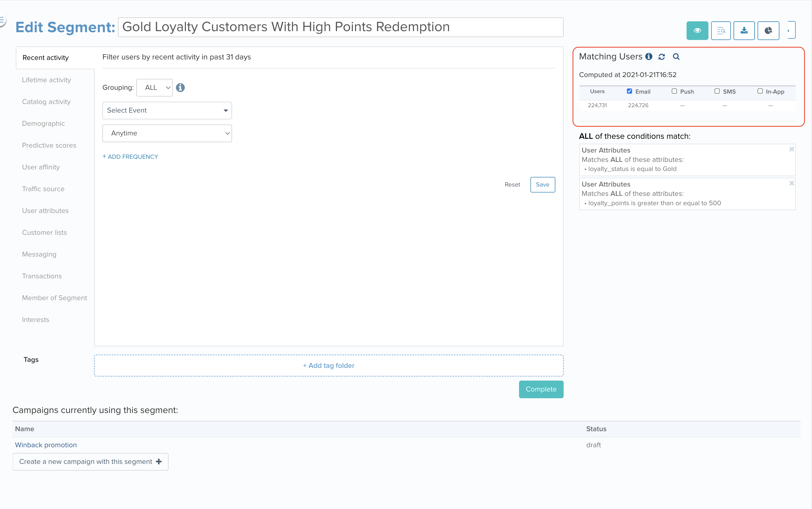Image resolution: width=812 pixels, height=509 pixels.
Task: Enable the Push channel checkbox
Action: (x=674, y=91)
